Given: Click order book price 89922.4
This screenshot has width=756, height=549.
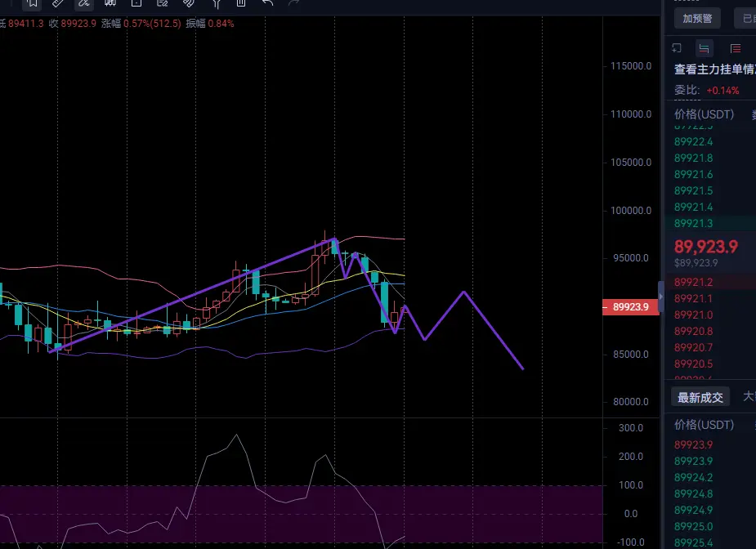Looking at the screenshot, I should tap(693, 141).
